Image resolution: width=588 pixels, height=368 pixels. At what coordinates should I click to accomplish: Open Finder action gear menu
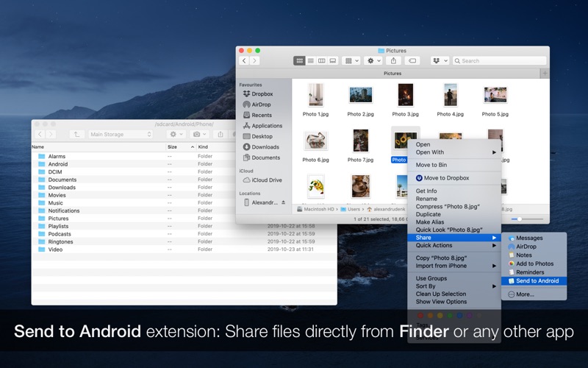click(x=373, y=60)
